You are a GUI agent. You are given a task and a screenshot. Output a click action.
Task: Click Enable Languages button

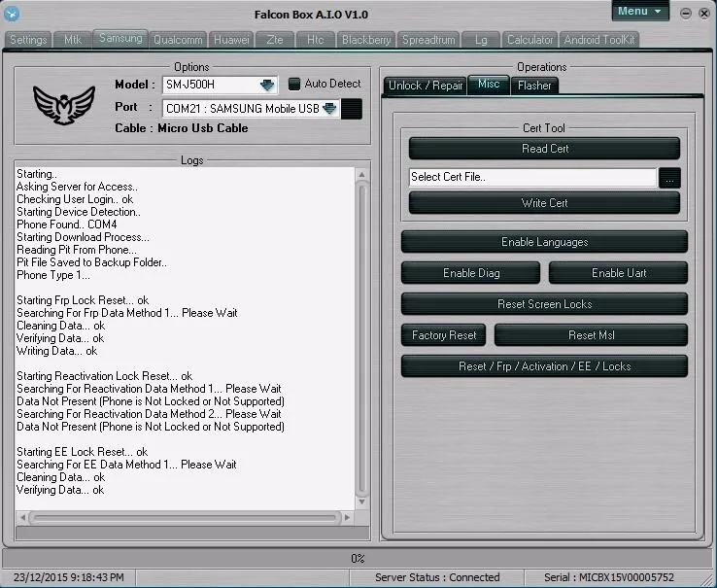click(545, 242)
